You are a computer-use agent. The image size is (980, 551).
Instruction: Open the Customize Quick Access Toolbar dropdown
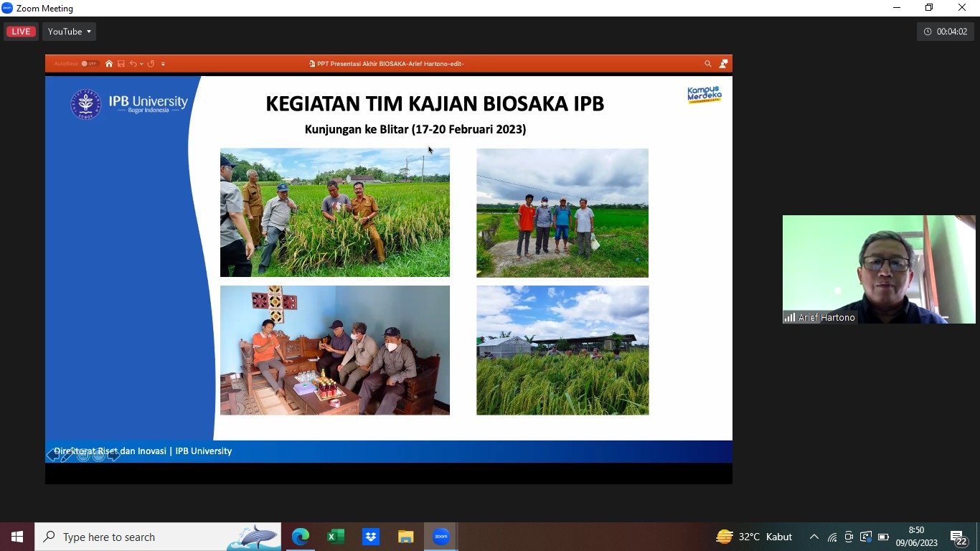pyautogui.click(x=163, y=64)
